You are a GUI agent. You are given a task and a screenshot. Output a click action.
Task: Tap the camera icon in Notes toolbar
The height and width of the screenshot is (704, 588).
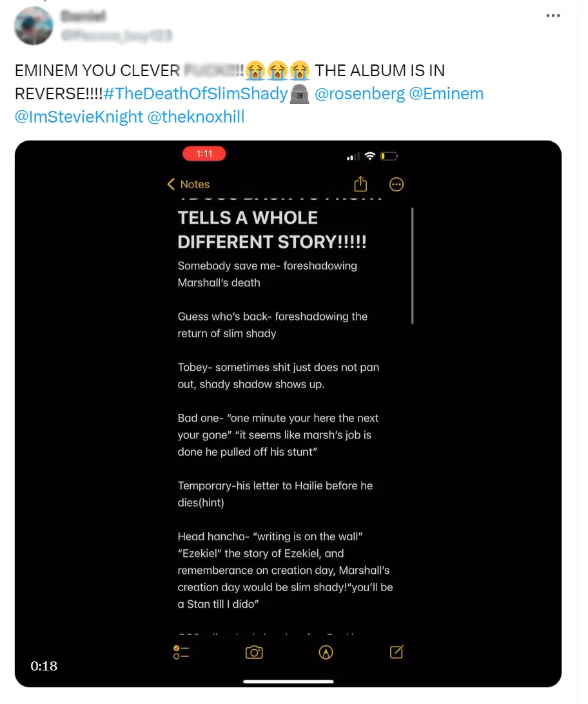[254, 652]
